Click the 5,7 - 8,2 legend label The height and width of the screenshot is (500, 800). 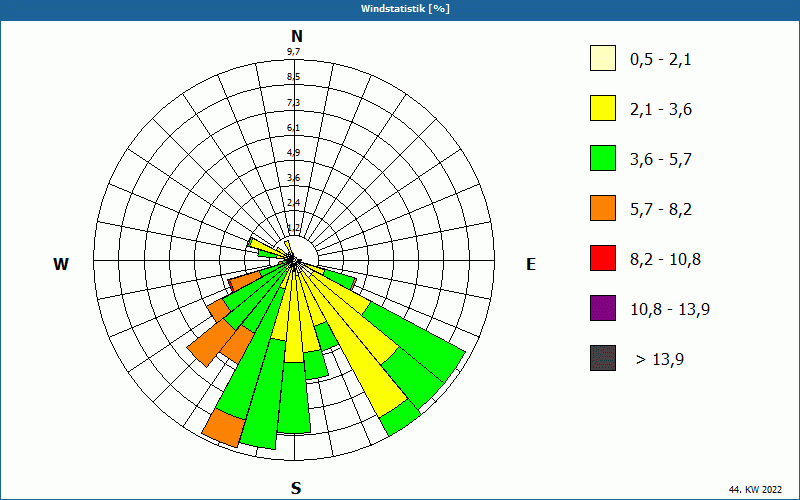click(x=661, y=210)
